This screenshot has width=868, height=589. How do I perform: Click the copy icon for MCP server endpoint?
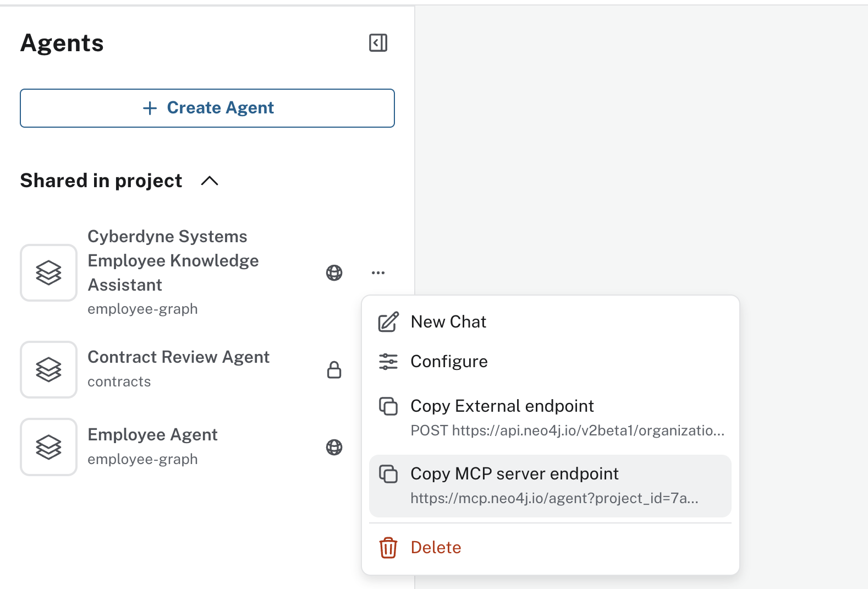(388, 474)
